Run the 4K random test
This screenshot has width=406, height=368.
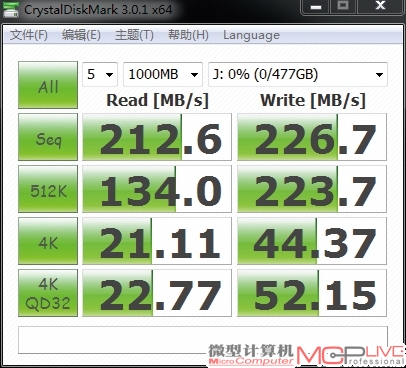pyautogui.click(x=48, y=241)
